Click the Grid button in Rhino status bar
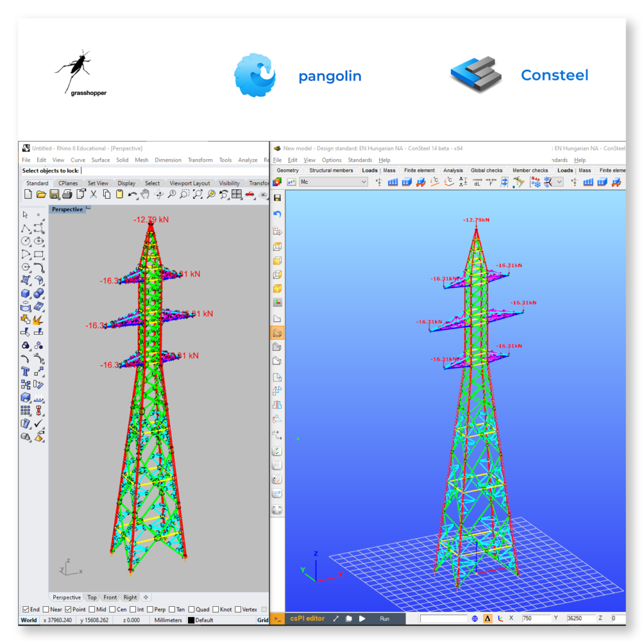The height and width of the screenshot is (644, 644). tap(263, 620)
